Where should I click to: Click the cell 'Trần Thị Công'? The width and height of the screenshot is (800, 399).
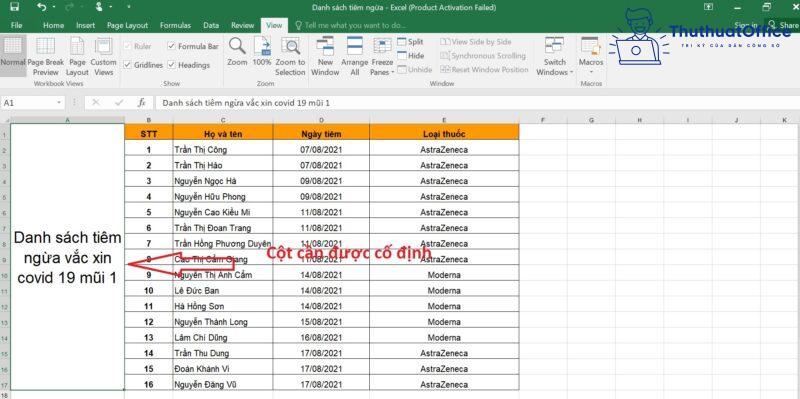pos(223,150)
